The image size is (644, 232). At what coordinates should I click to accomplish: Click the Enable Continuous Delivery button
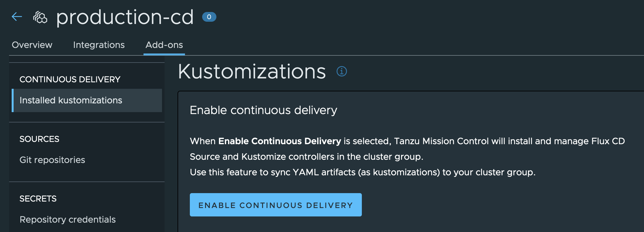[x=276, y=205]
